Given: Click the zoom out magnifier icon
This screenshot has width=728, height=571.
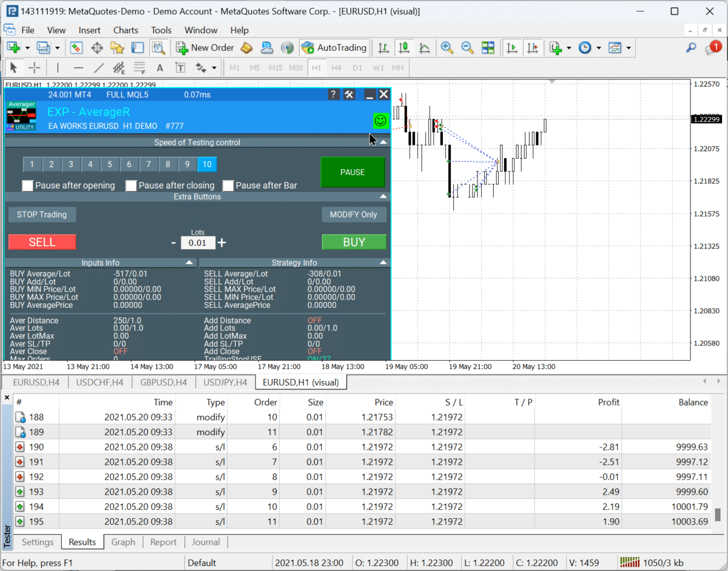Looking at the screenshot, I should pyautogui.click(x=467, y=47).
